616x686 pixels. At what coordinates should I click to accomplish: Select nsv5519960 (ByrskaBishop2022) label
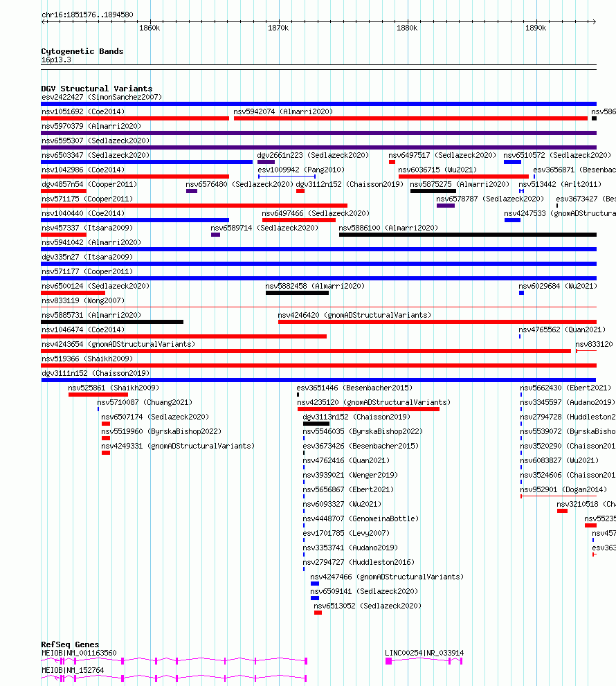[x=161, y=431]
